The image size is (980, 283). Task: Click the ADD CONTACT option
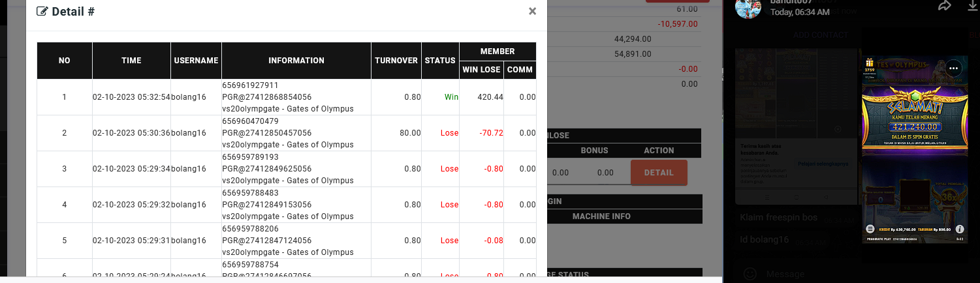821,35
